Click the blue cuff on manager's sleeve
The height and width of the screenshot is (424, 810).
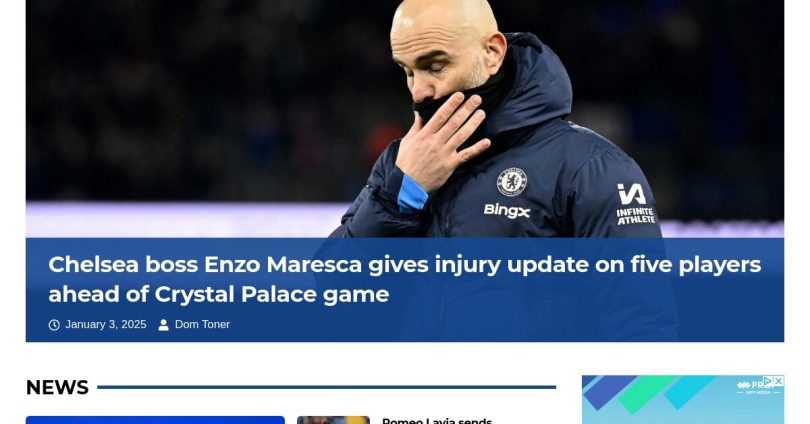pos(412,193)
